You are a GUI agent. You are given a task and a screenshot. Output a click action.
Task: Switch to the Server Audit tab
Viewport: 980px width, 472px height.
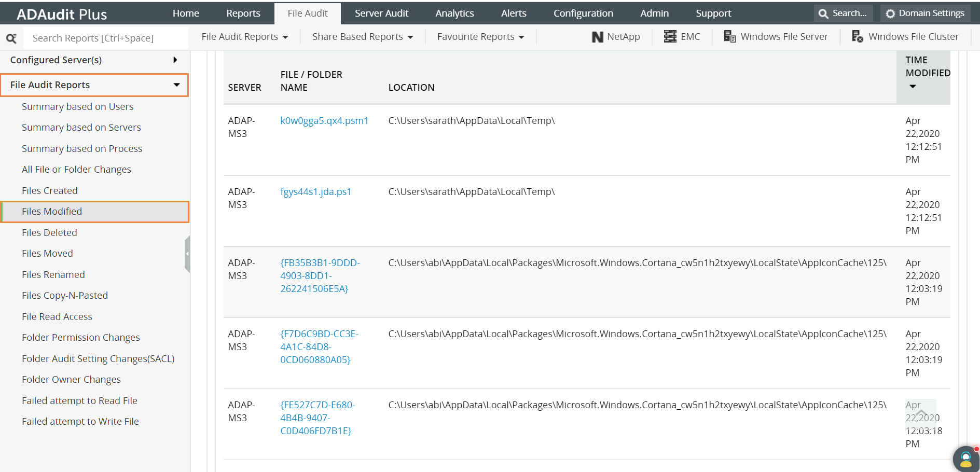[x=381, y=13]
